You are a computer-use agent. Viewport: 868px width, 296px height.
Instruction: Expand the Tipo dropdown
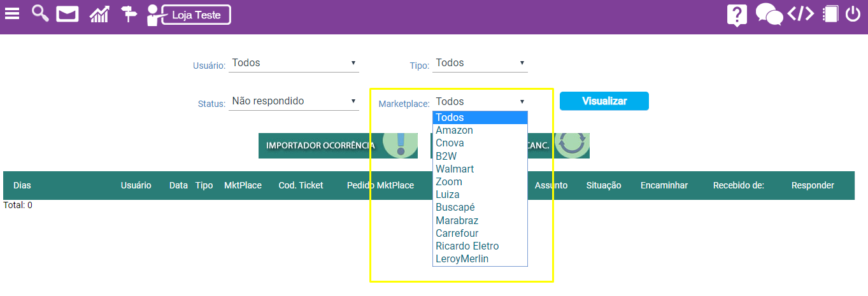tap(480, 63)
